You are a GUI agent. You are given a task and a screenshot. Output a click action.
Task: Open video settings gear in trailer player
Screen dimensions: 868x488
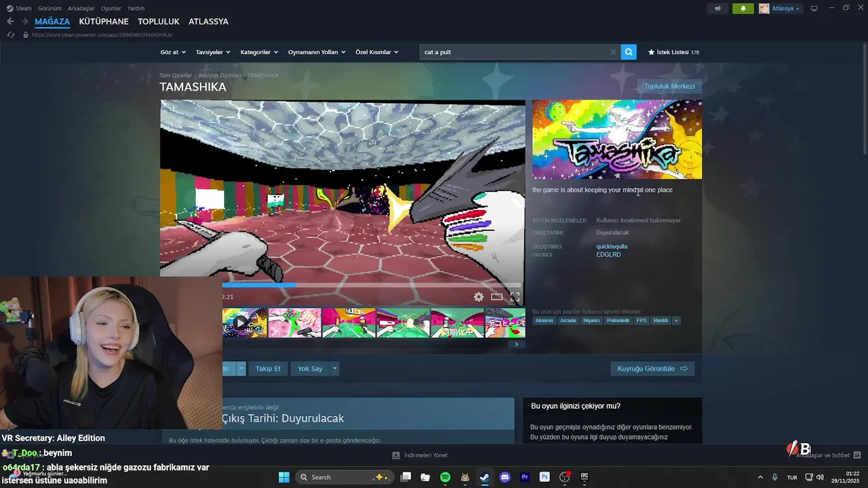(479, 297)
